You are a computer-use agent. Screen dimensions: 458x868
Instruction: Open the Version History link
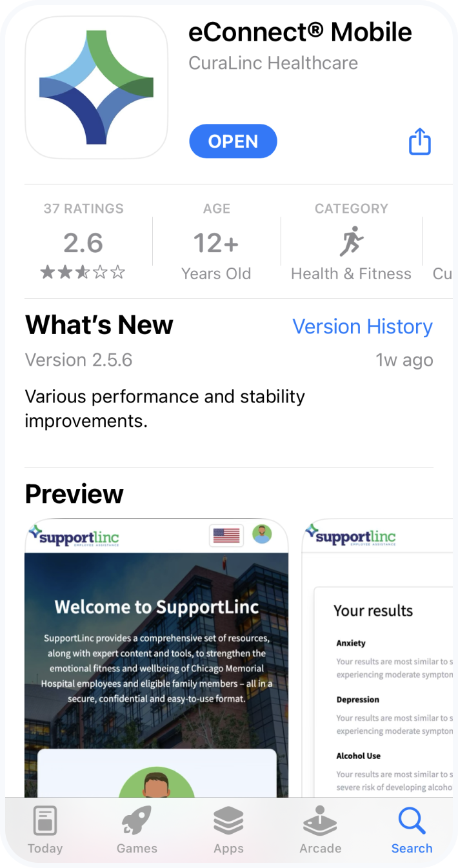(x=363, y=326)
